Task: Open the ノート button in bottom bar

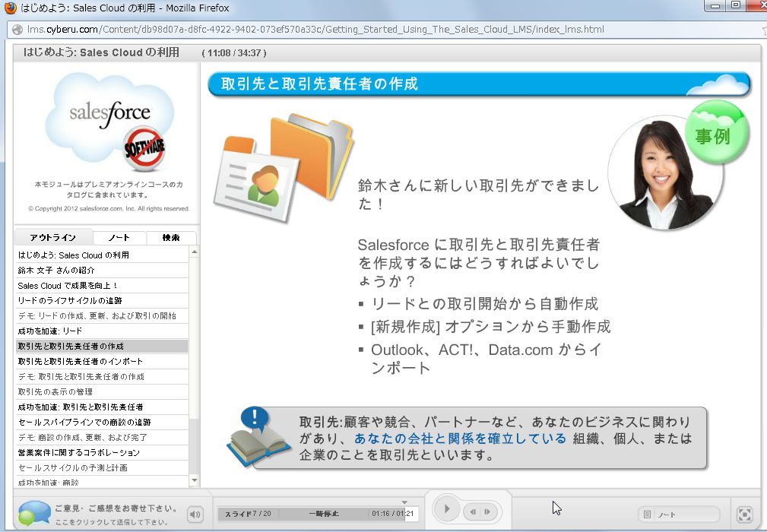Action: (x=679, y=515)
